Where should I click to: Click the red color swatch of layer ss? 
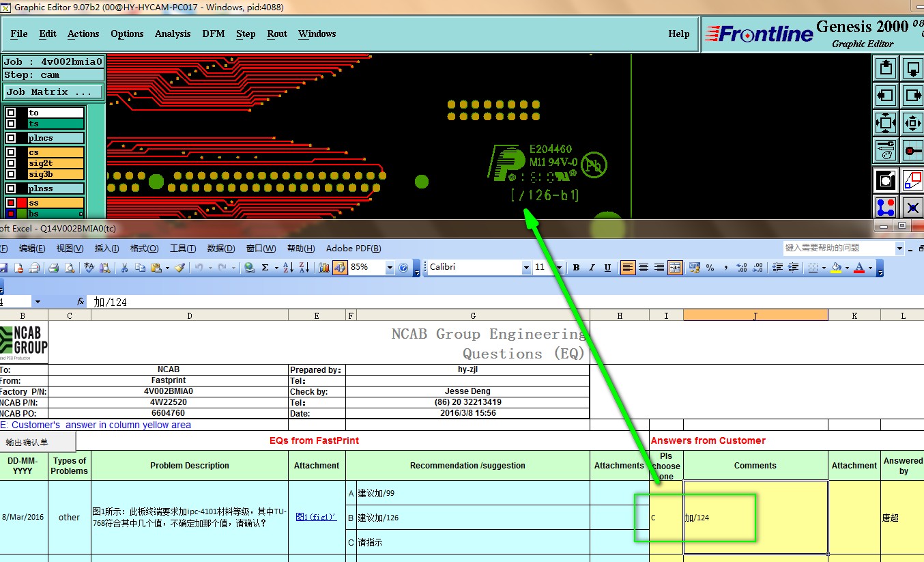(22, 203)
